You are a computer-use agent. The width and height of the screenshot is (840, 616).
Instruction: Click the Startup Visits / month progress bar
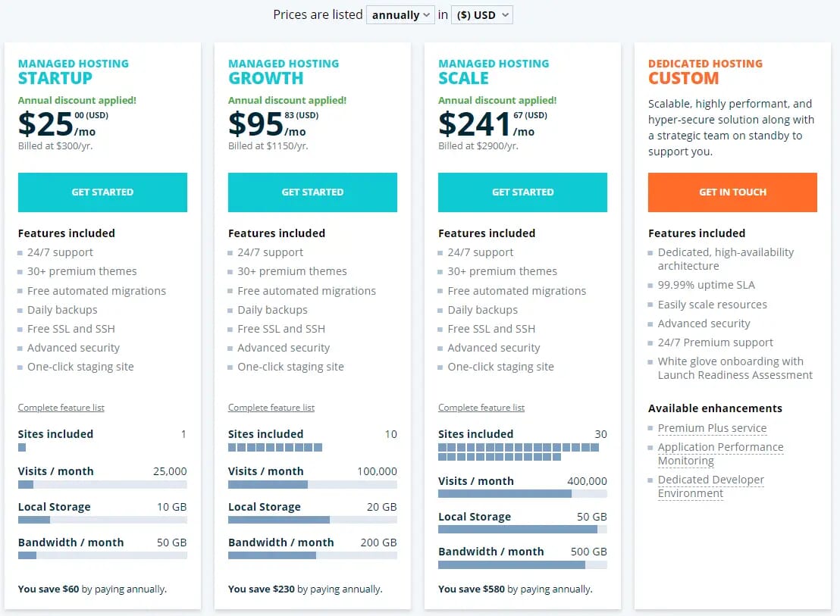[x=102, y=484]
